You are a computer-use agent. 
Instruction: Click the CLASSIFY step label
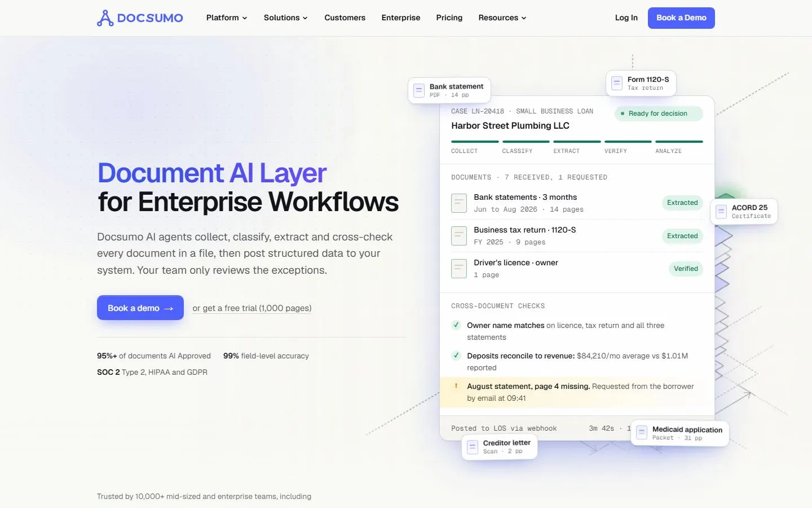click(517, 151)
